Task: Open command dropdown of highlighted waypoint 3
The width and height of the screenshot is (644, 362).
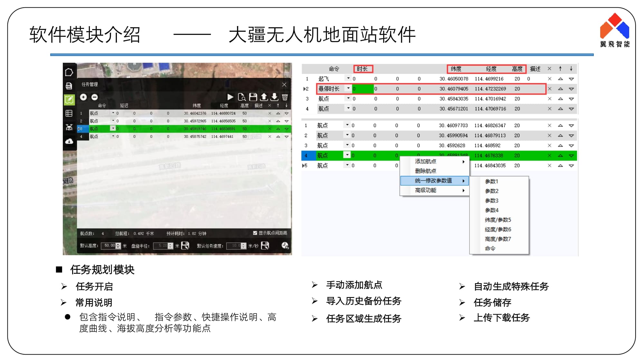Action: 113,128
